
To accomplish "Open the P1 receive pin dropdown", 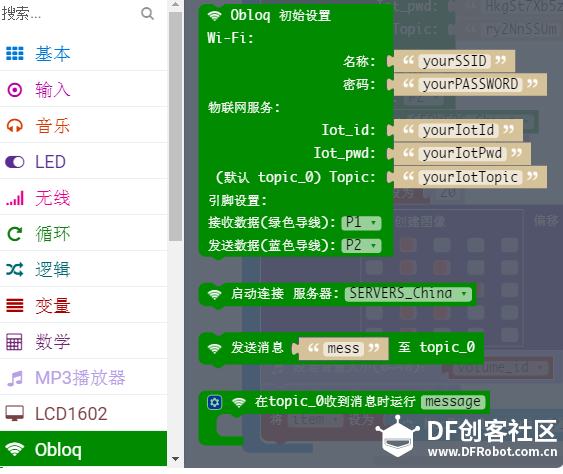I will click(x=361, y=223).
